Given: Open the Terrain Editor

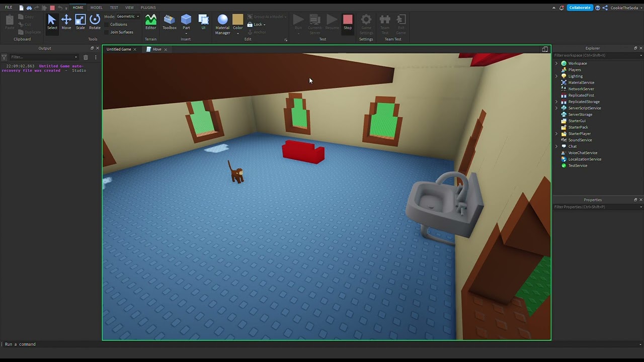Looking at the screenshot, I should point(150,22).
